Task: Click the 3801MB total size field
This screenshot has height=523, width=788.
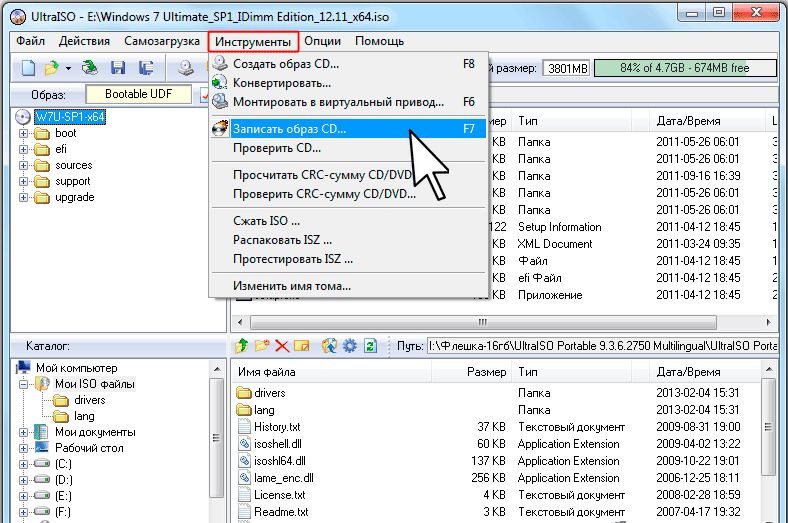Action: (568, 68)
